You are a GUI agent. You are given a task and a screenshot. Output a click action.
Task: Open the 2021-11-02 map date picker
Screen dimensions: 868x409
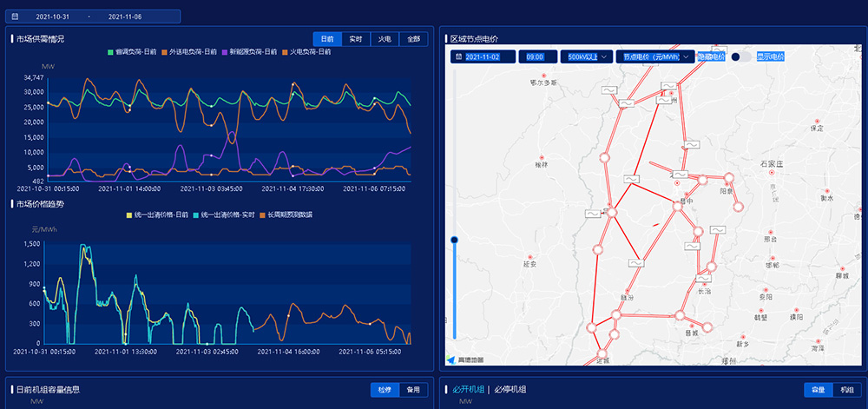click(x=483, y=56)
